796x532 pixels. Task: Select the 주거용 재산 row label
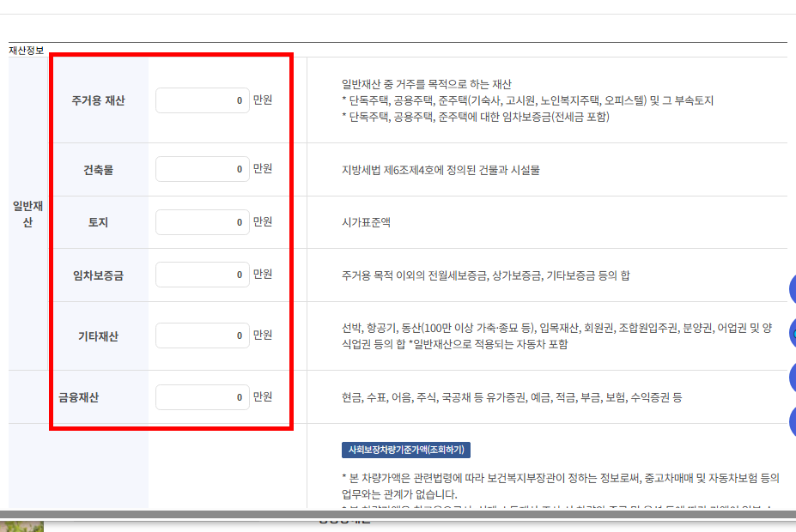coord(100,100)
